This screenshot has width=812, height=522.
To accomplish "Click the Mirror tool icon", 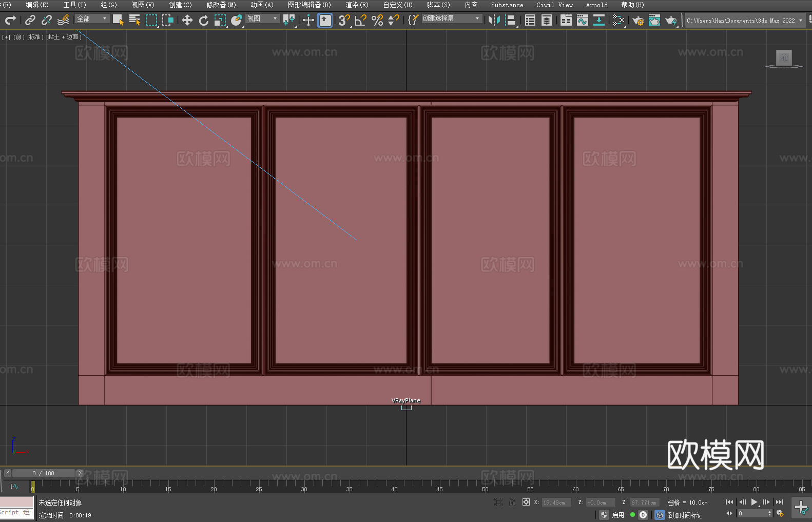I will click(x=494, y=20).
